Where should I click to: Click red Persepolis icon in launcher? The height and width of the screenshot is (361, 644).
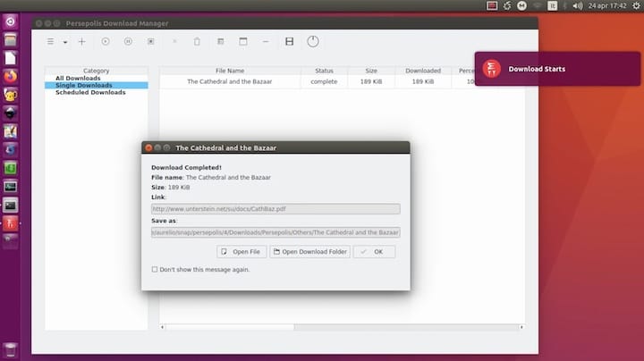[10, 223]
